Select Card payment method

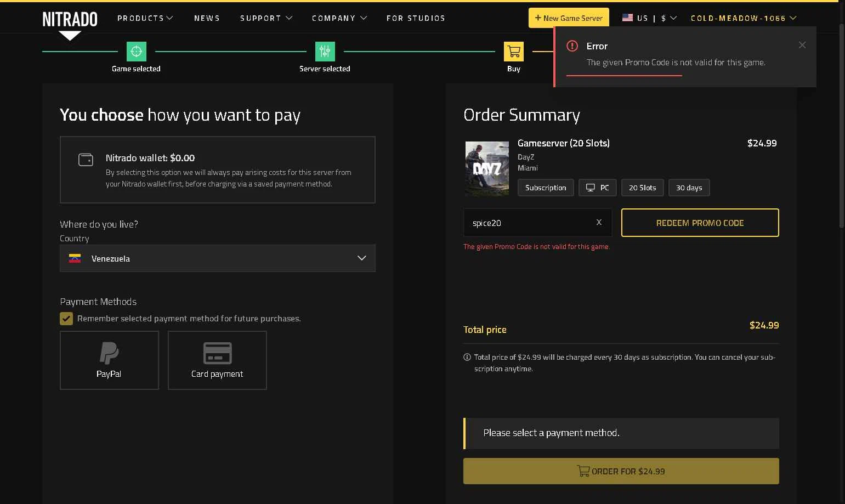[x=217, y=360]
